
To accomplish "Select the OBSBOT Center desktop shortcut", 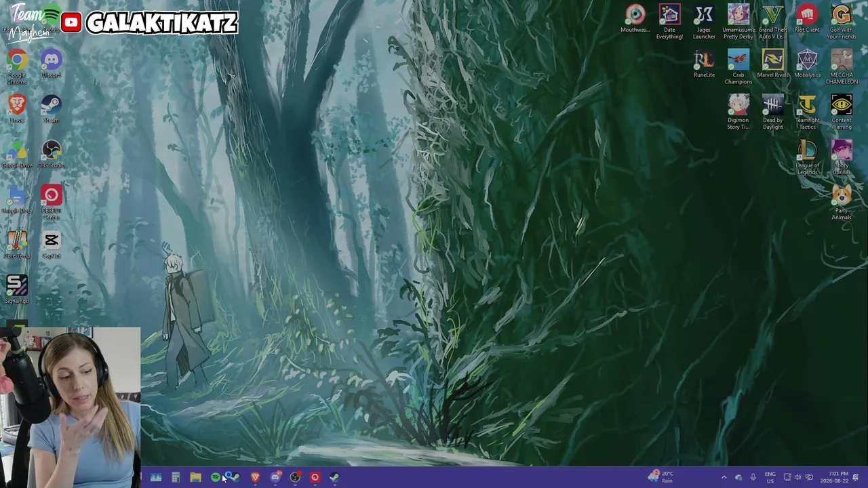I will click(x=52, y=203).
